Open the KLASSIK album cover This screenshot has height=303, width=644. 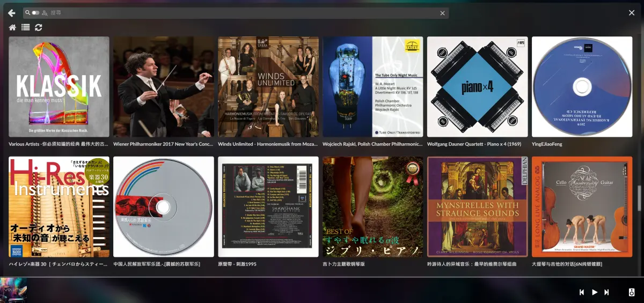click(59, 87)
